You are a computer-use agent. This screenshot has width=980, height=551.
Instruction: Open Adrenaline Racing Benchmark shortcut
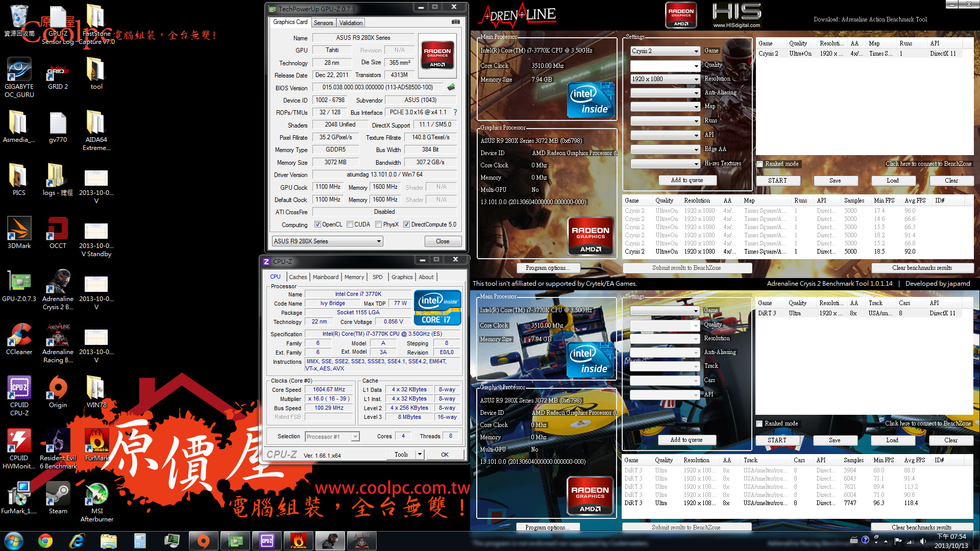[58, 342]
